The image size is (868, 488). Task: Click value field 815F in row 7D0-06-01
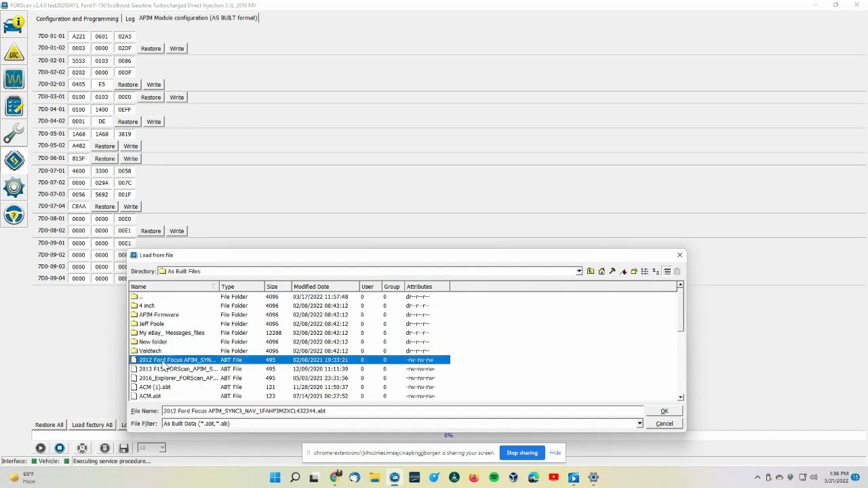click(x=79, y=159)
